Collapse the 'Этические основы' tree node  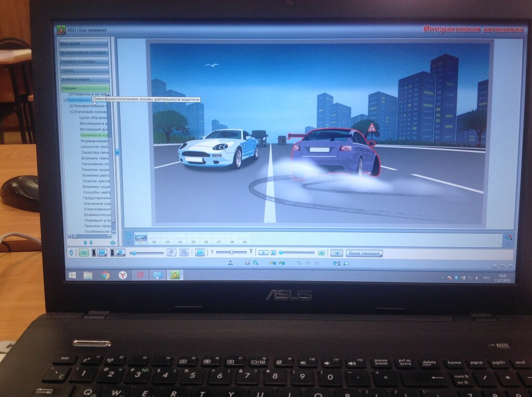click(72, 112)
